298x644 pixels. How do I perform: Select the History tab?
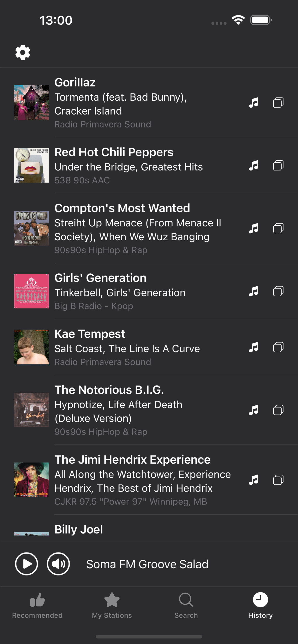coord(260,605)
